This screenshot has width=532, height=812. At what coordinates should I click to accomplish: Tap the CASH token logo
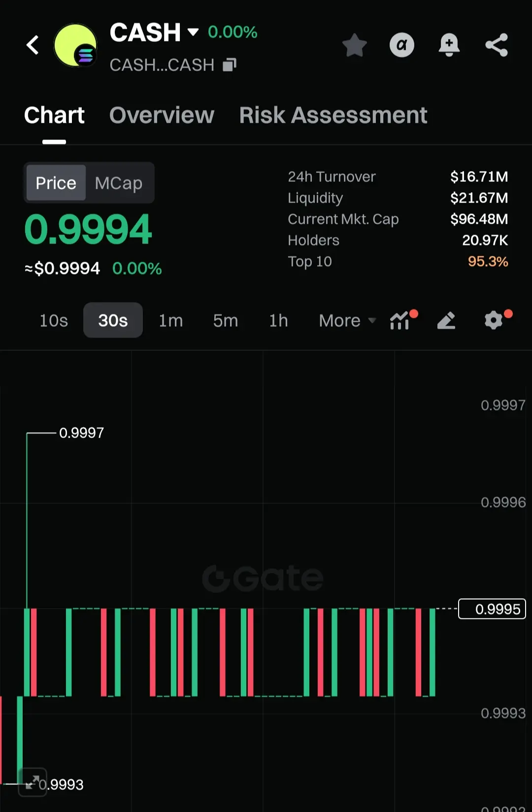tap(76, 45)
